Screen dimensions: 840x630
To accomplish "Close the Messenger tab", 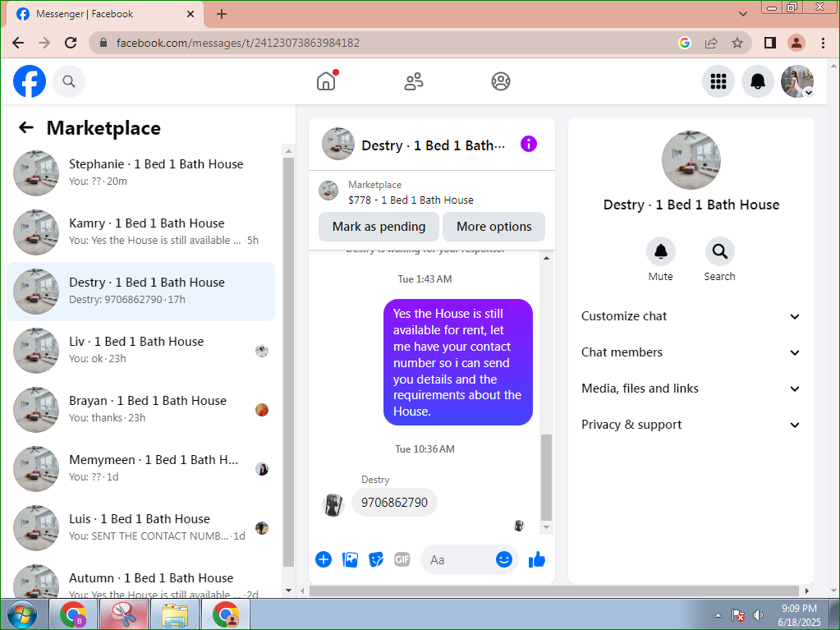I will [x=190, y=14].
